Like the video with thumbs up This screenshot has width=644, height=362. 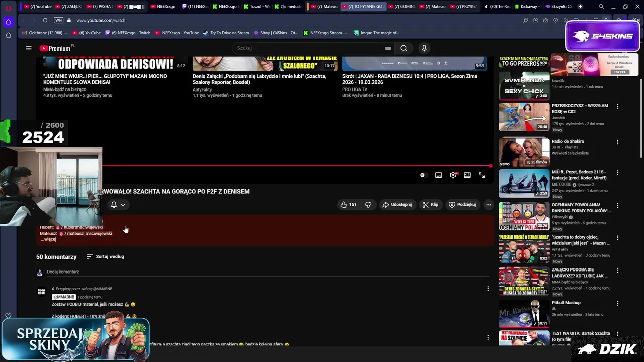click(348, 205)
